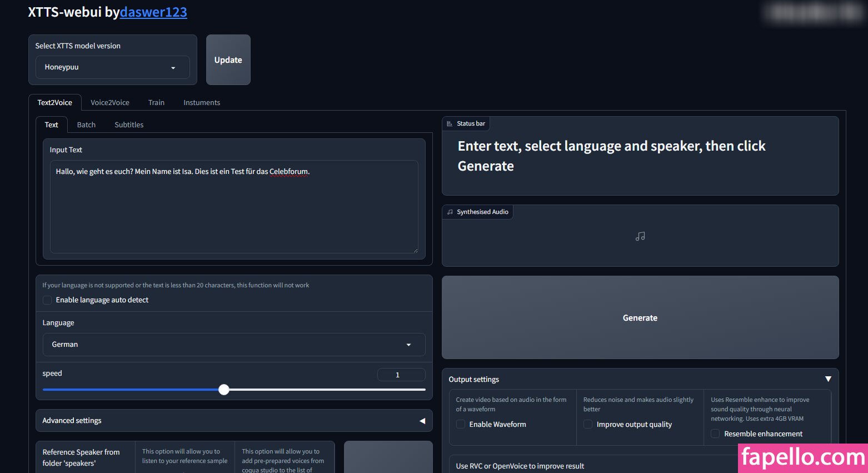Open the Train tab
The image size is (868, 473).
pyautogui.click(x=156, y=103)
